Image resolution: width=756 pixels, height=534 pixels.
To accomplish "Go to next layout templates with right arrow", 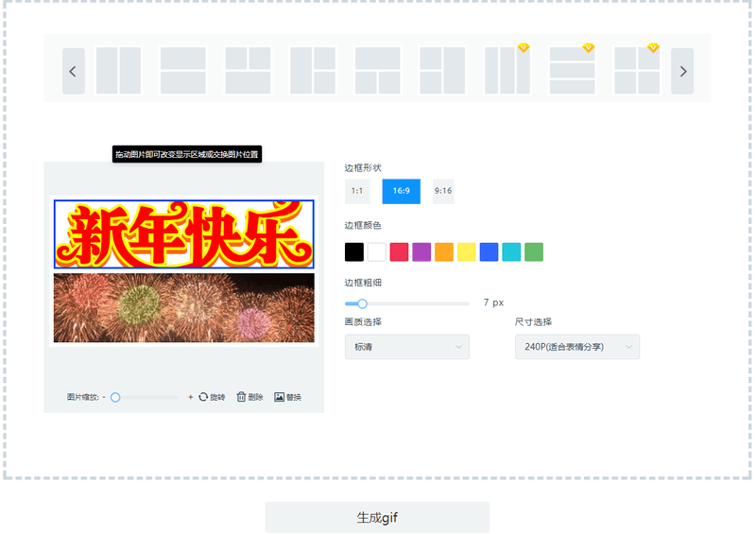I will [682, 72].
